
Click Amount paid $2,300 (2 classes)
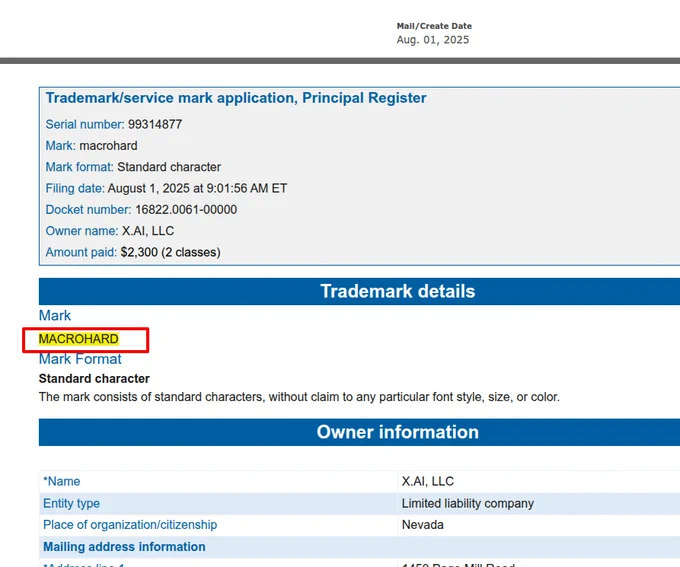133,252
